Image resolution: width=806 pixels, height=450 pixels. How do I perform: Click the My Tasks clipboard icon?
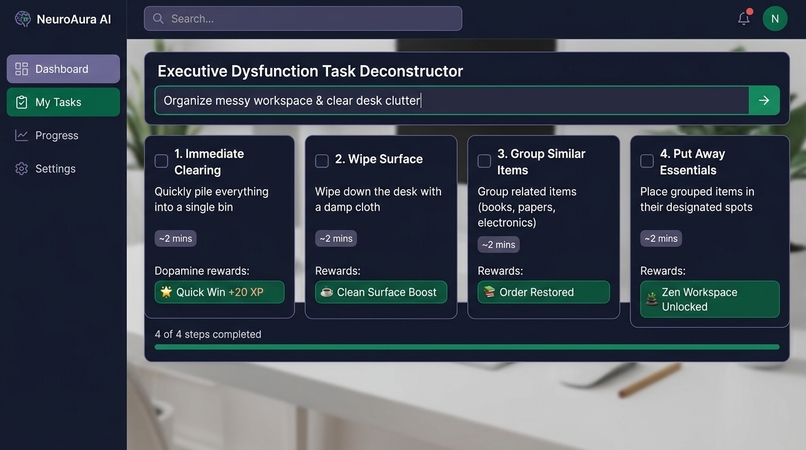(x=22, y=102)
